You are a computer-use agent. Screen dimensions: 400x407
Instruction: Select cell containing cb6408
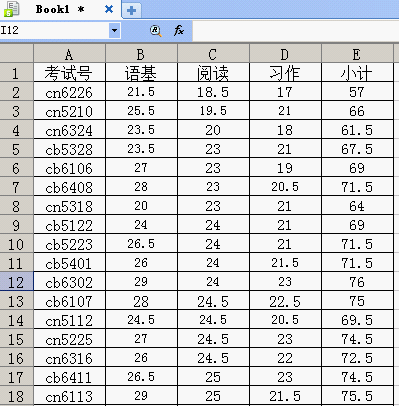coord(69,186)
